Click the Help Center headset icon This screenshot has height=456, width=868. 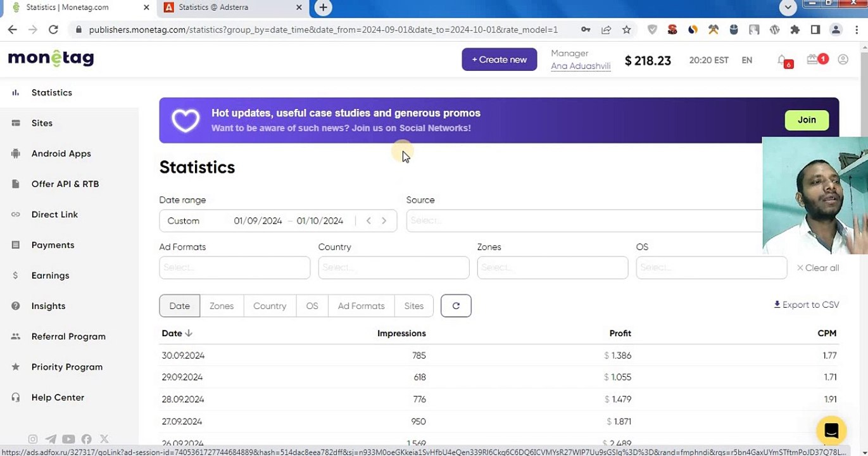tap(15, 397)
